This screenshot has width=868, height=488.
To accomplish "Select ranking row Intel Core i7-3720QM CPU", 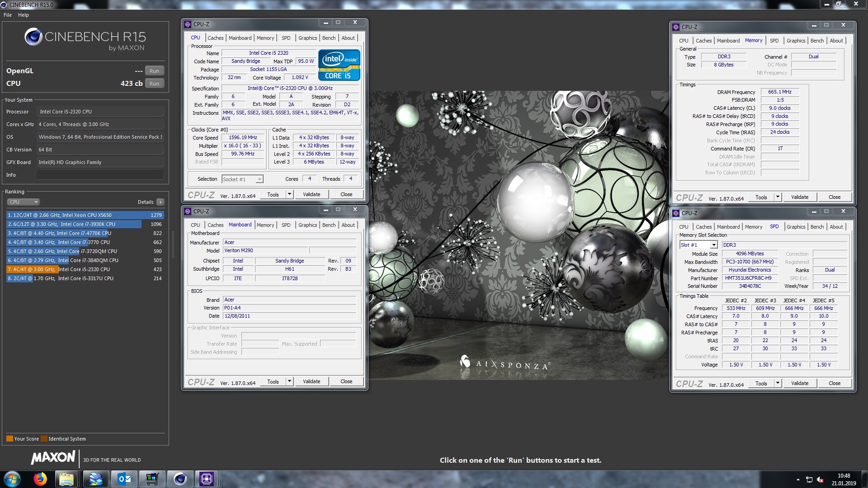I will [x=85, y=251].
